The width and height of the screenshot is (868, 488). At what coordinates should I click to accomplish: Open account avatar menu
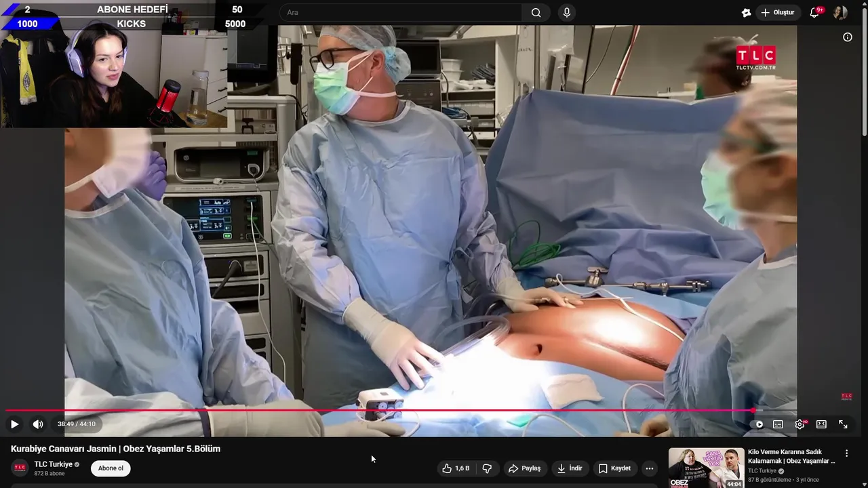[x=840, y=12]
